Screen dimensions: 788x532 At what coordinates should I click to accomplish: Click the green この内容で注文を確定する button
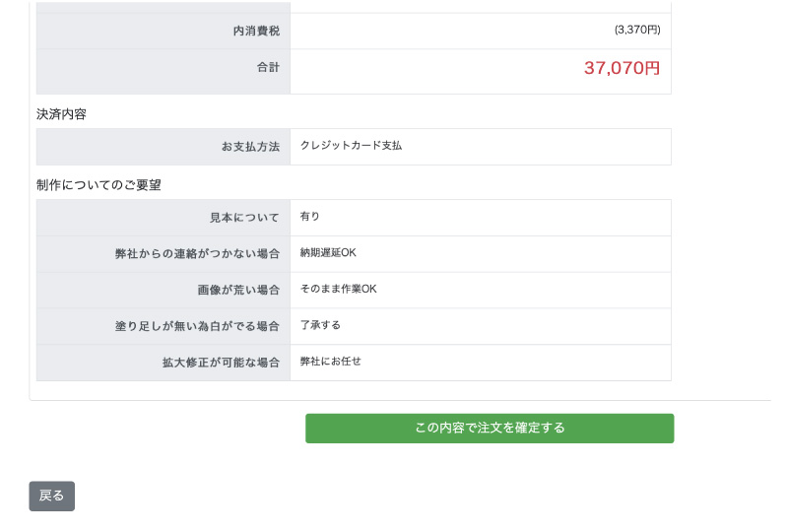click(x=490, y=429)
